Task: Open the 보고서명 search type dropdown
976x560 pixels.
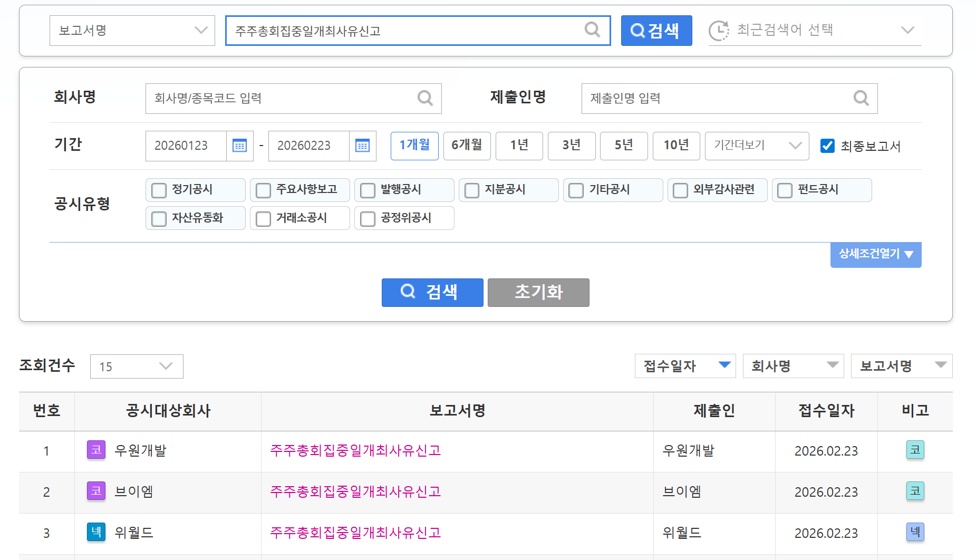Action: pyautogui.click(x=132, y=31)
